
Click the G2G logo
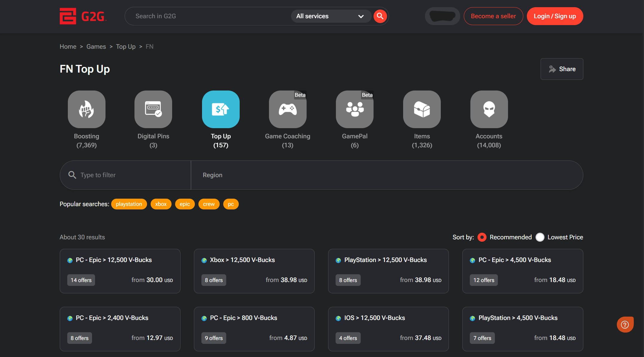click(x=83, y=16)
